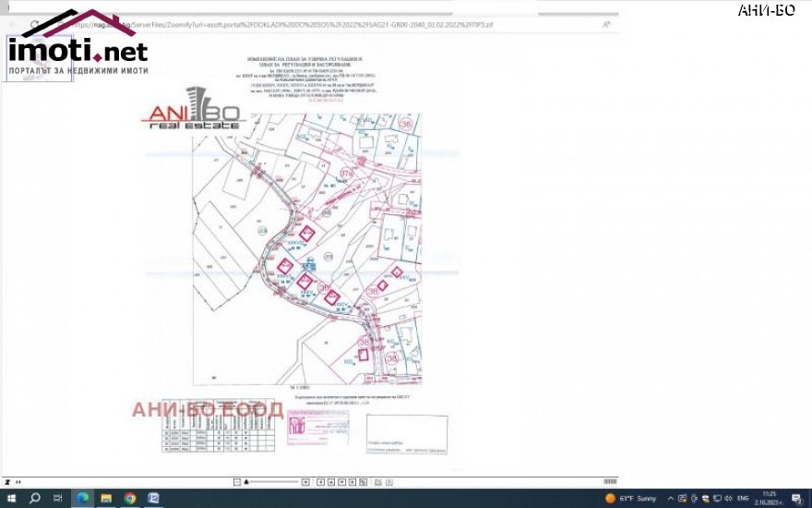Click the volume speaker tray icon
Viewport: 812px width, 508px height.
pos(728,499)
